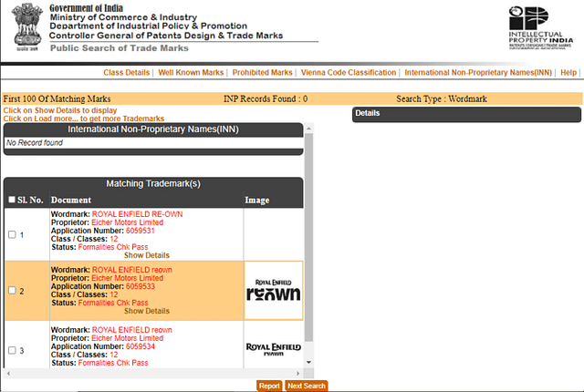Open the Royal Enfield image of row 3

274,349
